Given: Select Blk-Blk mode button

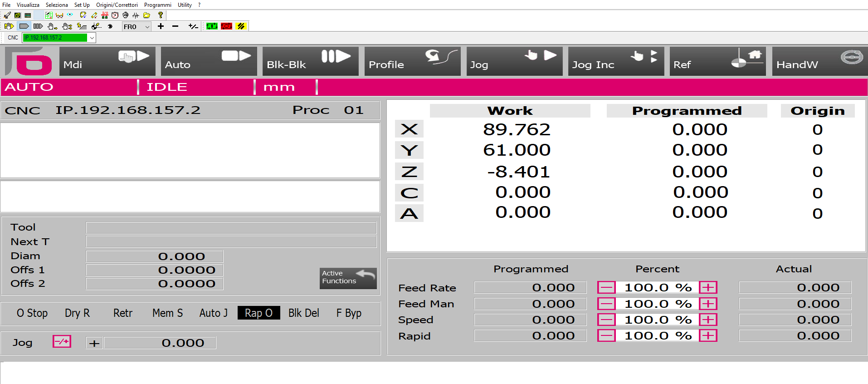Looking at the screenshot, I should 310,61.
